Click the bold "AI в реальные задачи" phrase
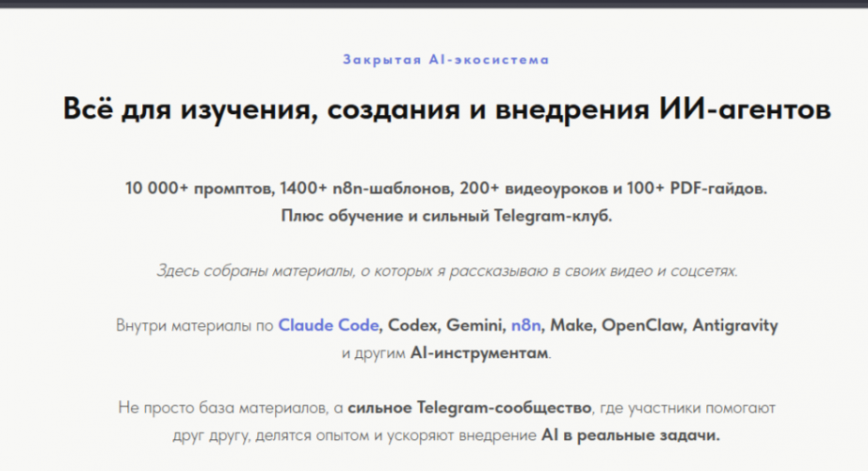 [631, 436]
